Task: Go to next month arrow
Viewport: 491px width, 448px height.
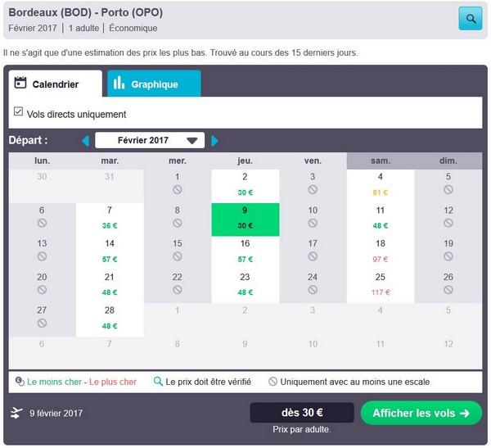Action: coord(215,141)
